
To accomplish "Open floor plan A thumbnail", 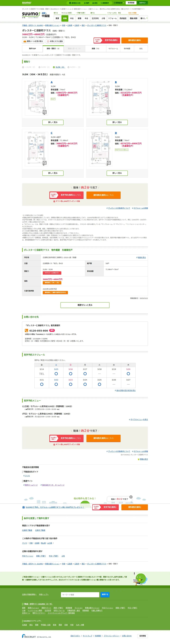I will coord(36,98).
